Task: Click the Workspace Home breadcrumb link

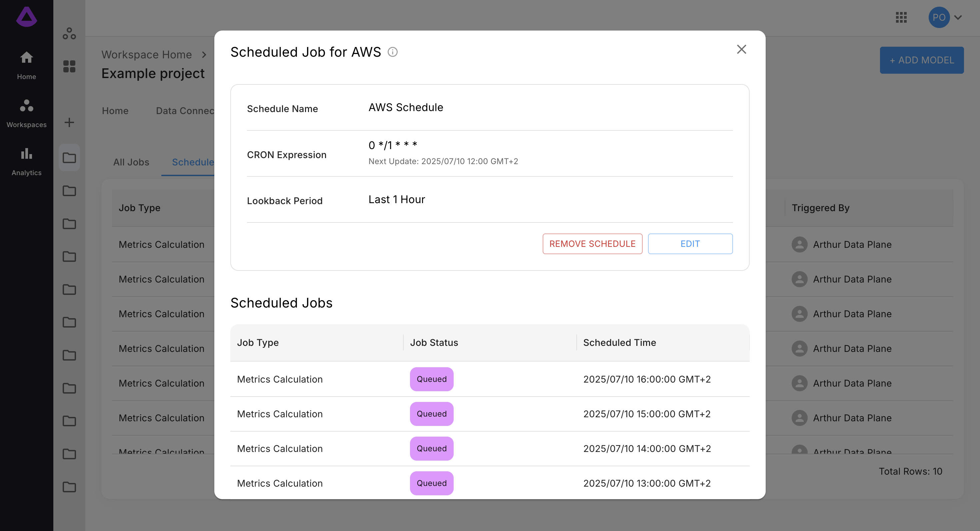Action: click(146, 54)
